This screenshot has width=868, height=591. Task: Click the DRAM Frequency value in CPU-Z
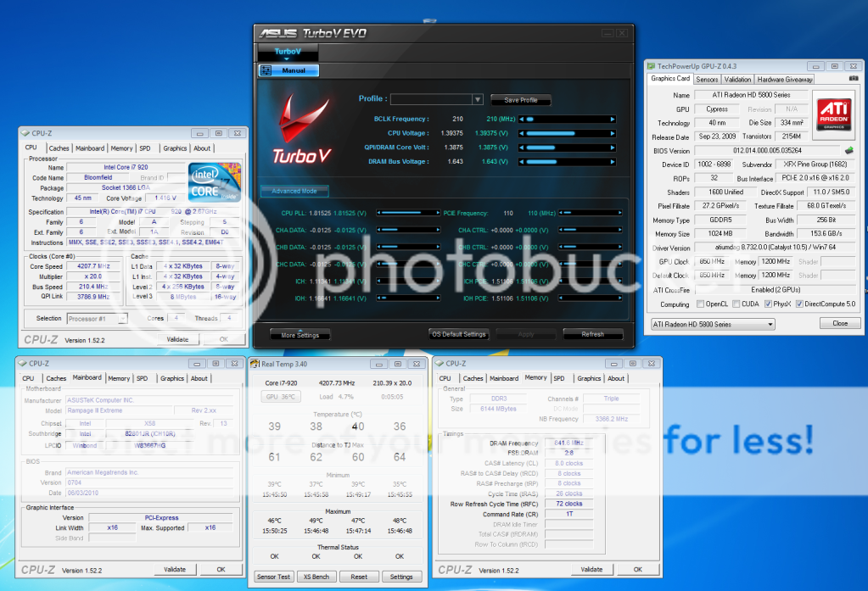(568, 443)
